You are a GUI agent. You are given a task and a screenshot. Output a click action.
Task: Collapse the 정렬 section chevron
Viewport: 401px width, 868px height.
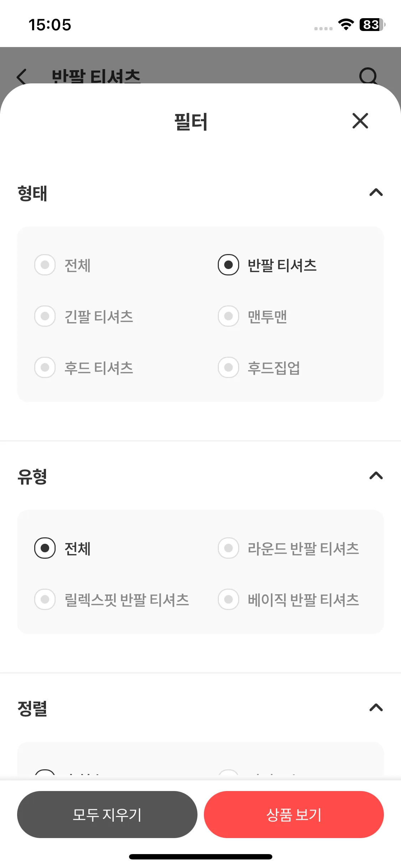click(x=376, y=708)
